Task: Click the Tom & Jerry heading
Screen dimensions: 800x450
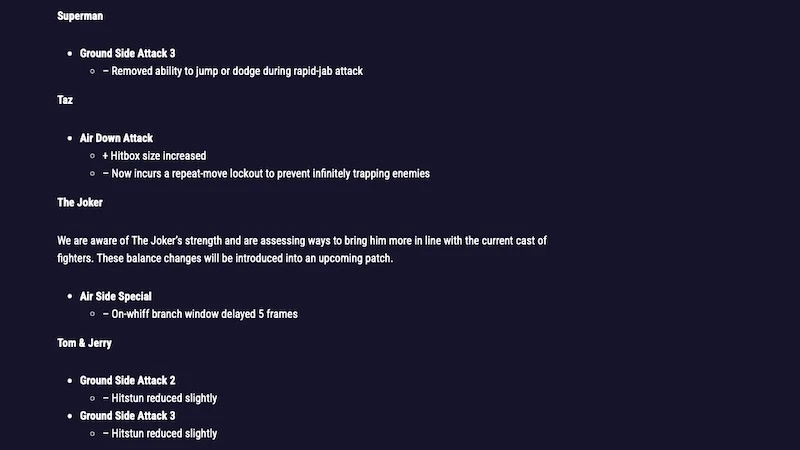Action: (84, 343)
